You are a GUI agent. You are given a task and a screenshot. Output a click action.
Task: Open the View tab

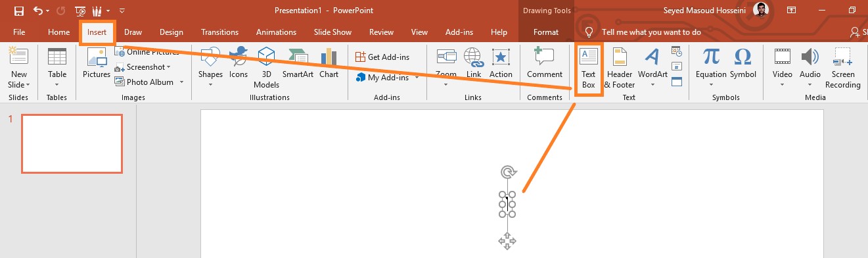click(x=419, y=32)
